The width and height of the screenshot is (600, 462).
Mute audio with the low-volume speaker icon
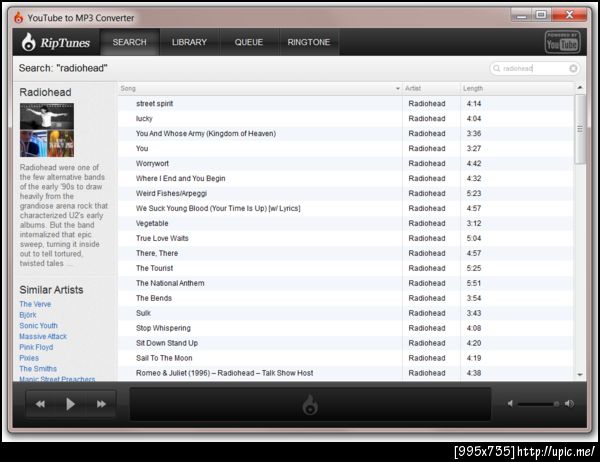tap(510, 403)
